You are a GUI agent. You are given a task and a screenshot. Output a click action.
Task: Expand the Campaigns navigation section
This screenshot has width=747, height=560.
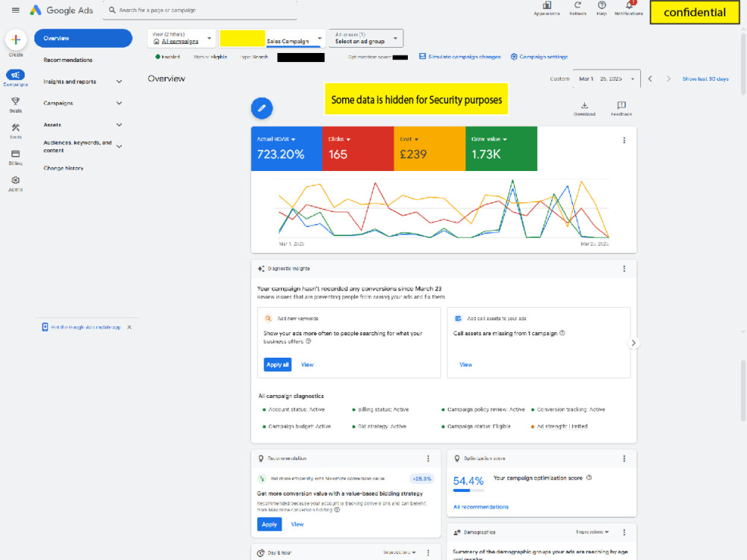pyautogui.click(x=119, y=103)
